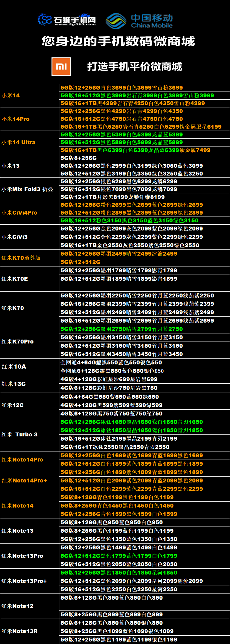Image resolution: width=230 pixels, height=644 pixels.
Task: Select the 红米10A model cell
Action: click(x=30, y=367)
